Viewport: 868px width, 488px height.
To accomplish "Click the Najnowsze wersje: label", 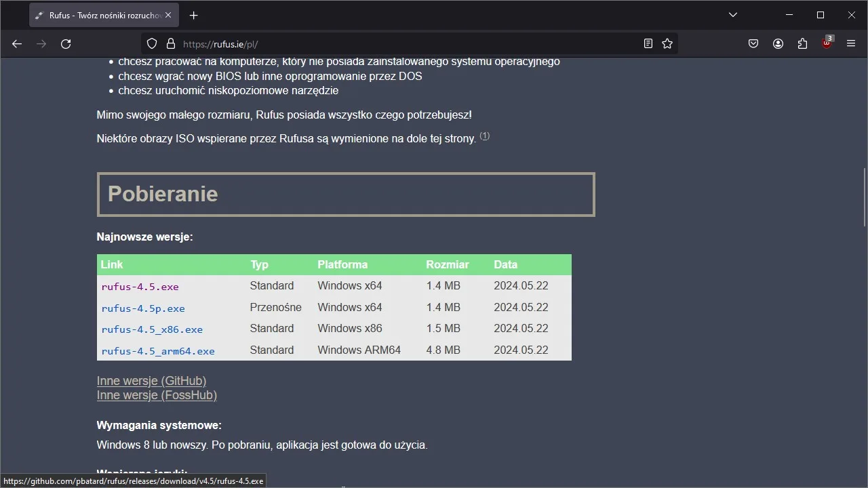I will [x=145, y=237].
